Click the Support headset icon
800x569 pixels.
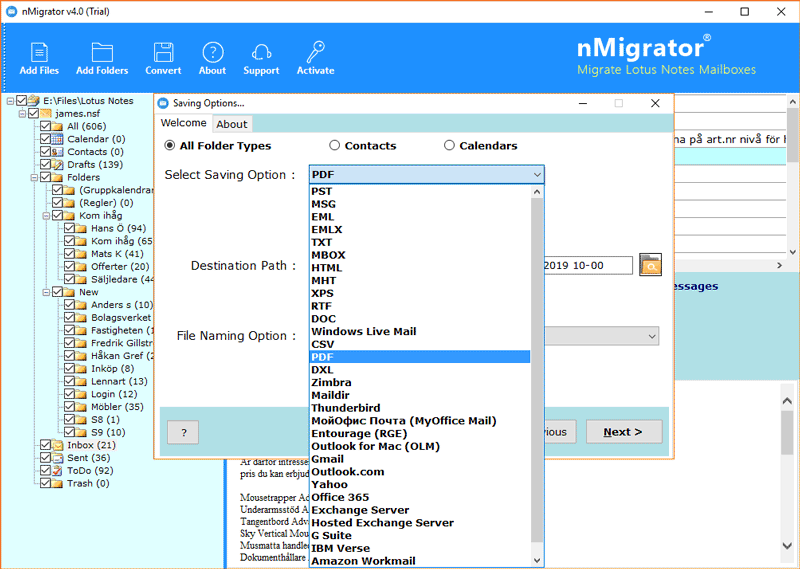click(x=261, y=53)
